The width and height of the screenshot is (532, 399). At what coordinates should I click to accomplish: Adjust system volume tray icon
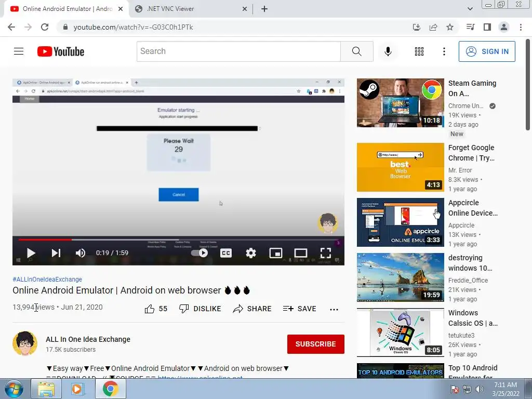tap(480, 389)
